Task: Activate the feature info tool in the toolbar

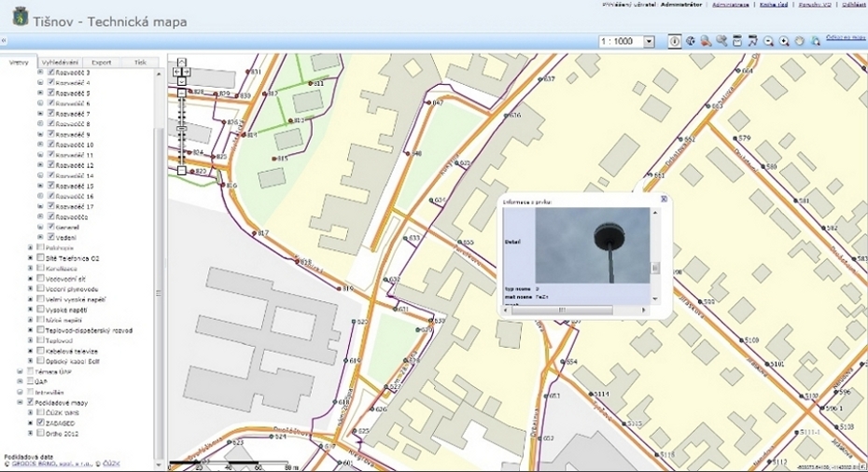Action: [x=675, y=41]
